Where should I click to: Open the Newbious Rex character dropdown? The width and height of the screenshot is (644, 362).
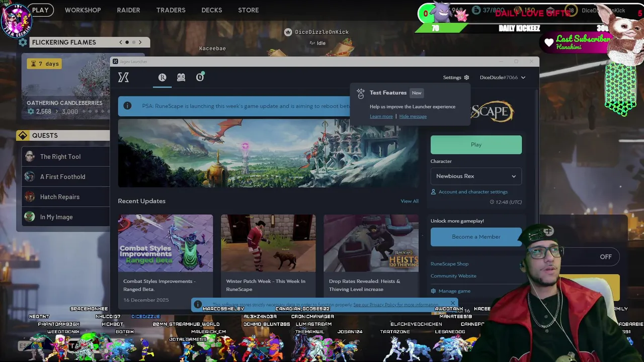click(x=476, y=176)
